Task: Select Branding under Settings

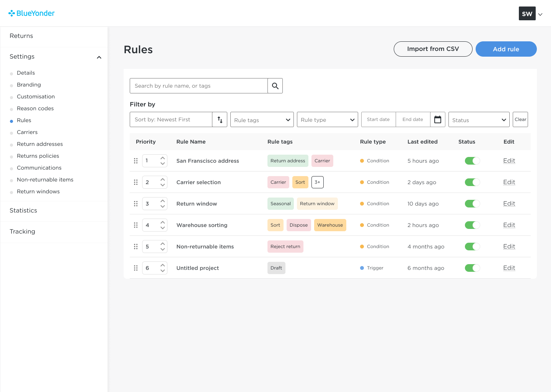Action: point(29,85)
